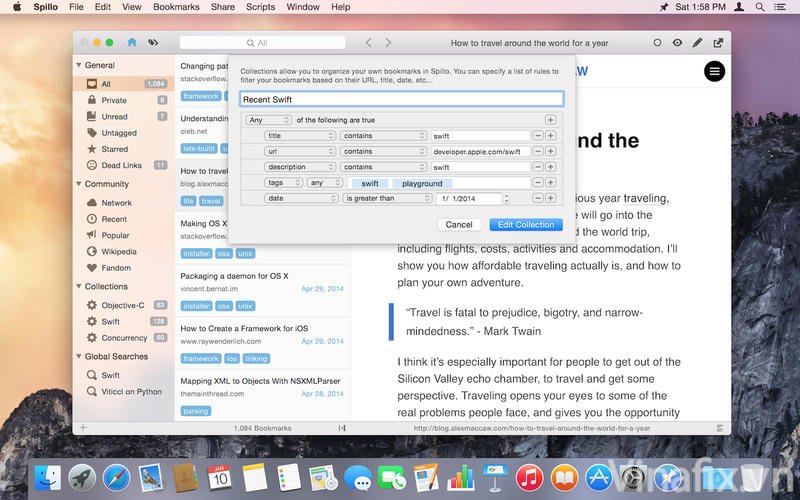The image size is (800, 500).
Task: Open the date field dropdown
Action: point(301,198)
